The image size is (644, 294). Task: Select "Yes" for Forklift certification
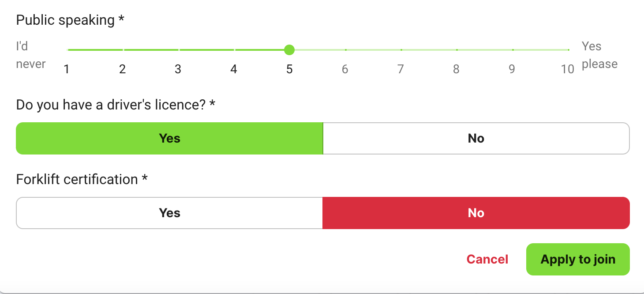169,213
